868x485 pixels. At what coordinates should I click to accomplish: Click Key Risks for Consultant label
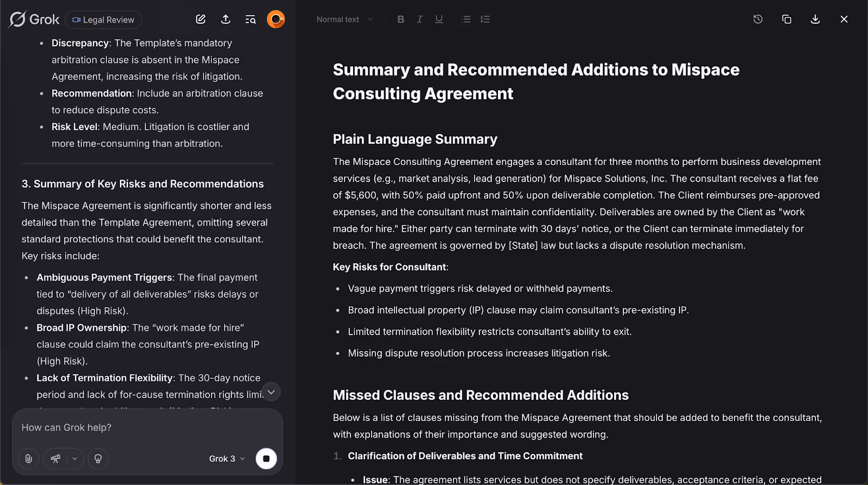click(x=391, y=267)
